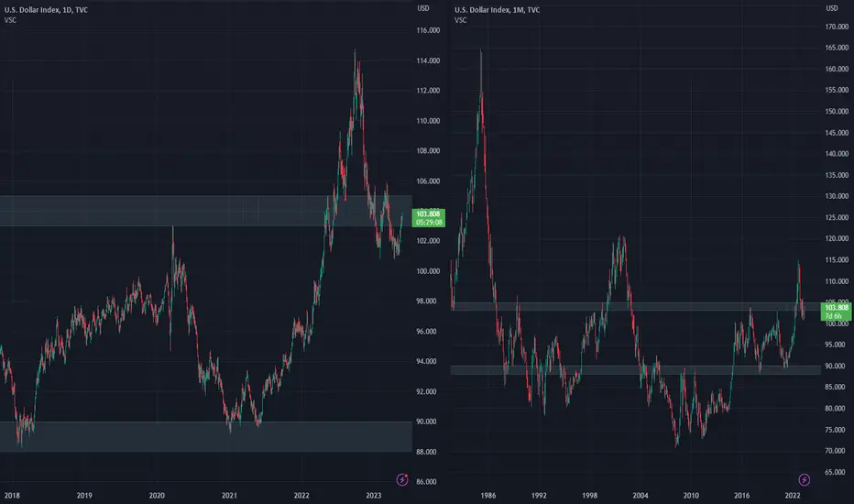Select the lower shaded zone near 89 on the daily chart
Viewport: 854px width, 504px height.
[206, 436]
